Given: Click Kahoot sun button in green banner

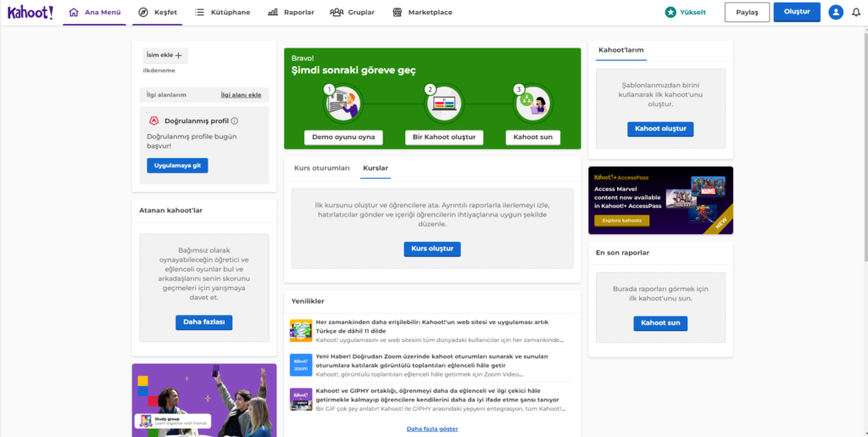Looking at the screenshot, I should pos(533,137).
